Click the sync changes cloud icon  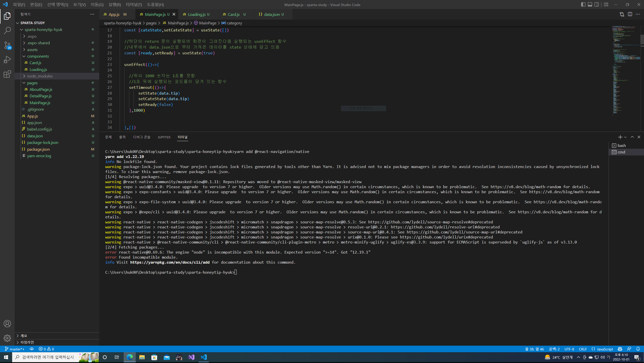point(32,349)
